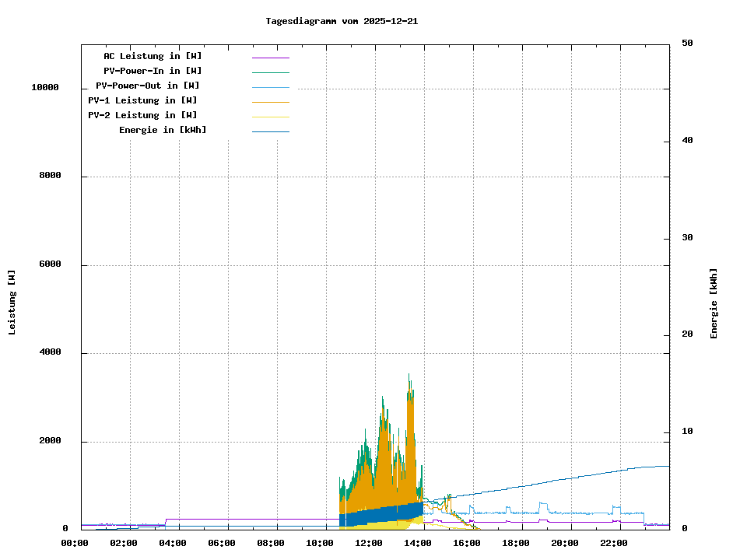Click the 12:00 time axis label

click(x=369, y=543)
